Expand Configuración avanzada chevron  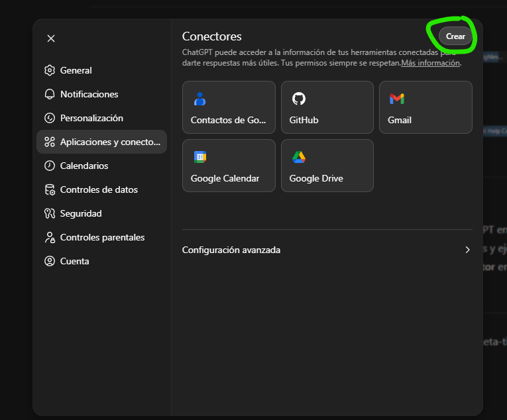pos(467,250)
